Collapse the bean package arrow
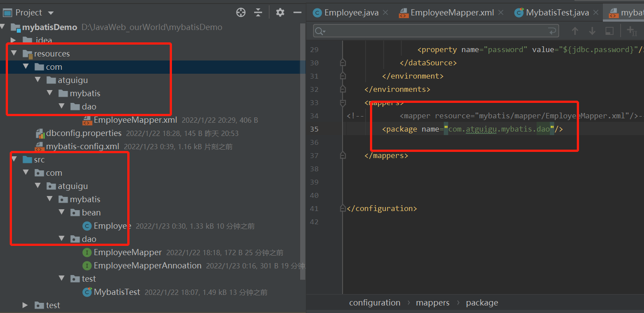Image resolution: width=644 pixels, height=313 pixels. 61,212
